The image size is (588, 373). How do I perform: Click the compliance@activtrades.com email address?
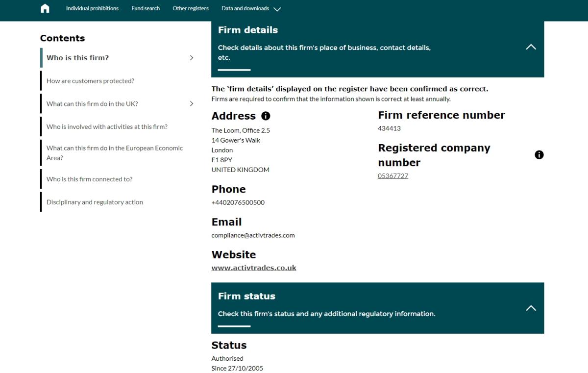point(253,235)
